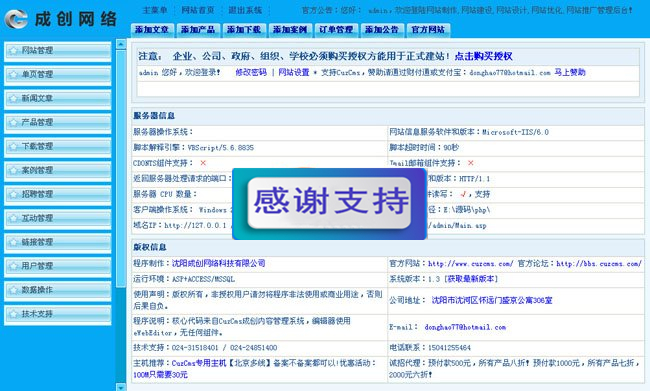Screen dimensions: 650x391
Task: Click star icon beside 数据操作
Action: tap(13, 290)
